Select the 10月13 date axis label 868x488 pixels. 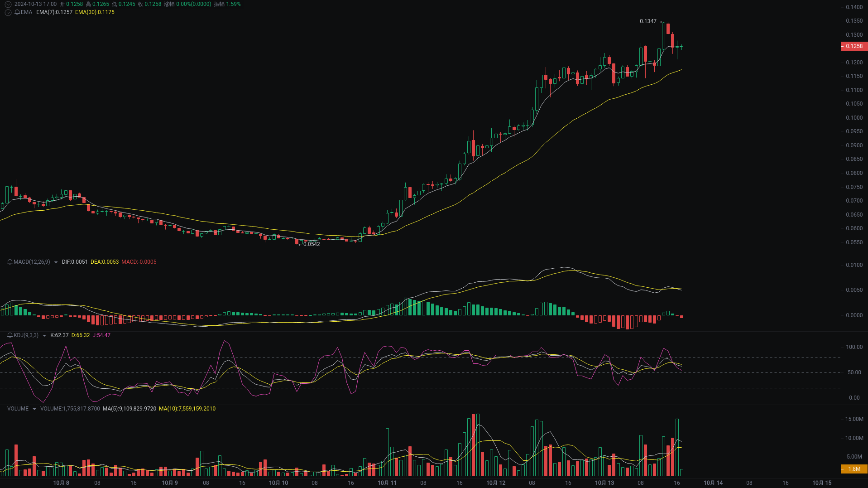coord(604,483)
